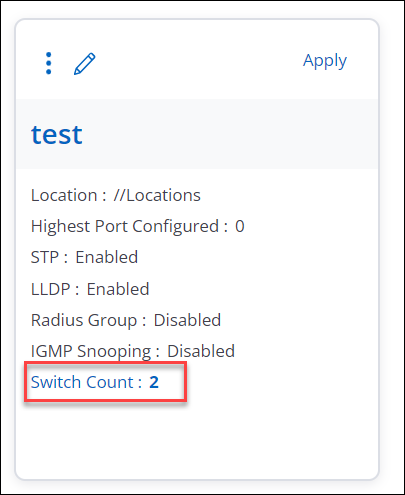The width and height of the screenshot is (405, 495).
Task: Click the gray header band beside test
Action: click(230, 134)
